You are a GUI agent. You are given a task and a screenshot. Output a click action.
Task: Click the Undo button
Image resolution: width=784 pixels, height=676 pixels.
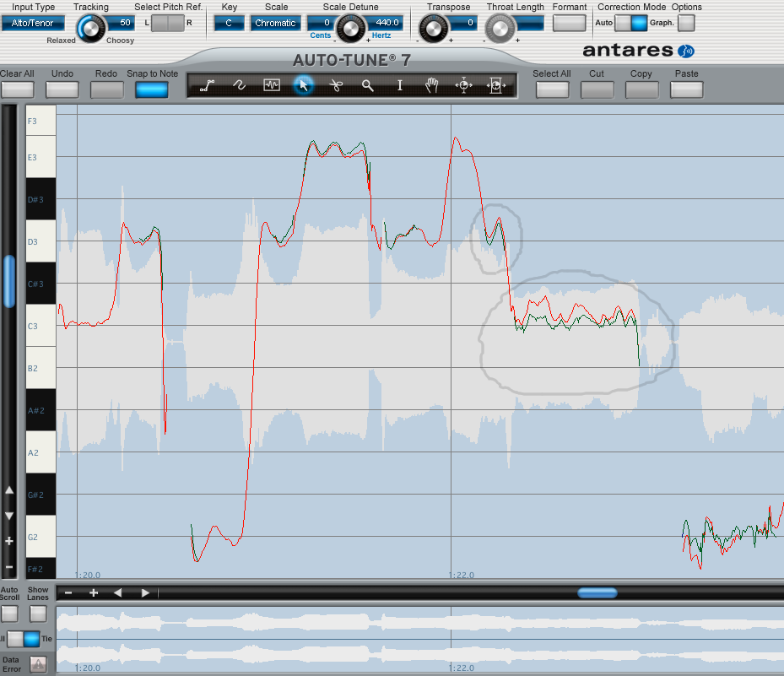62,90
